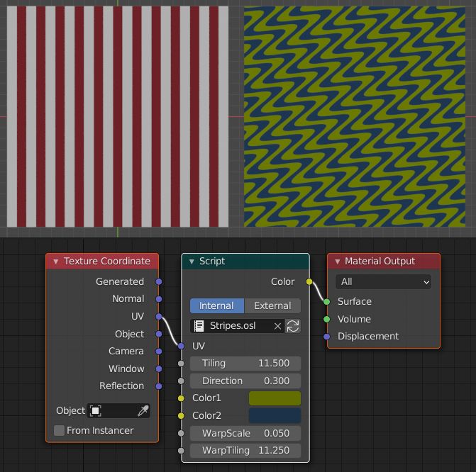Click the Object picker input field
Viewport: 476px width, 472px height.
coord(118,411)
